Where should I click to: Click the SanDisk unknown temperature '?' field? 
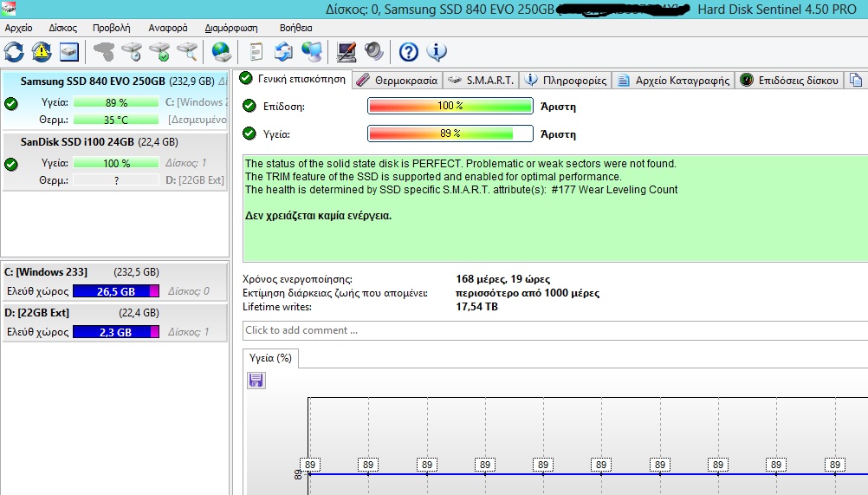(x=116, y=180)
